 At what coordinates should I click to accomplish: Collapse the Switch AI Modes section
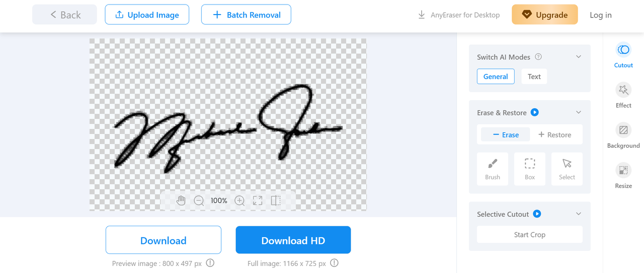click(x=579, y=57)
